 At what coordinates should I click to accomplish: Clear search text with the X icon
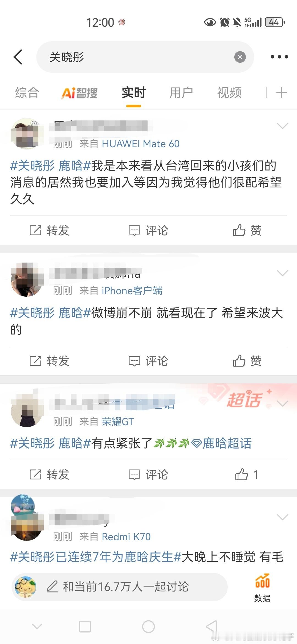coord(240,57)
